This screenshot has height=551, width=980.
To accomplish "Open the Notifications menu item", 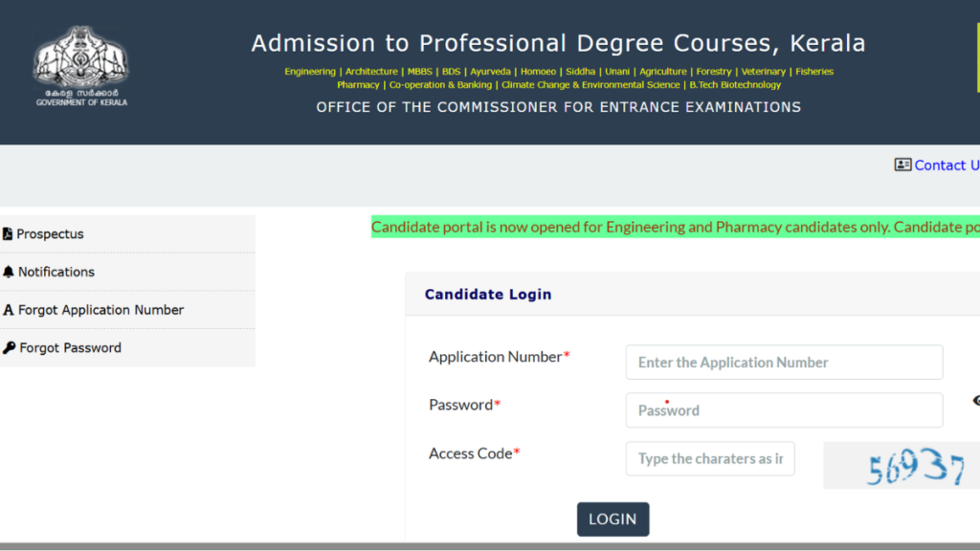I will (x=56, y=272).
